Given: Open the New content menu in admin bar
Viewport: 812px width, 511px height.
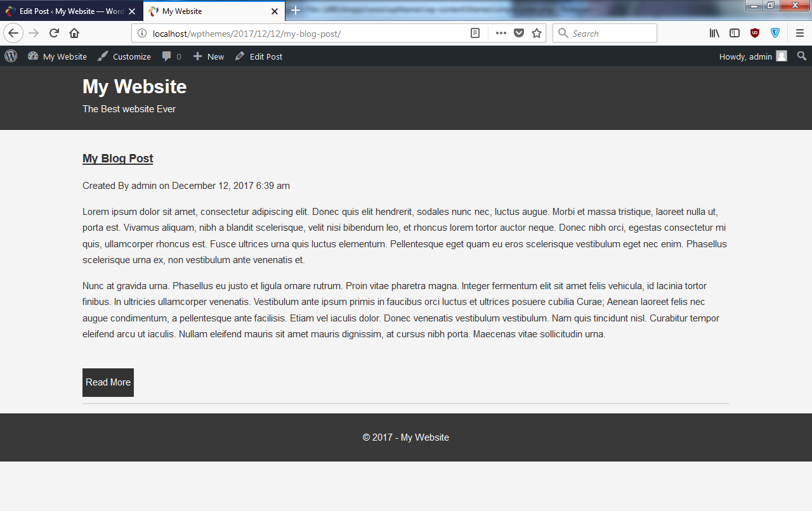Looking at the screenshot, I should tap(209, 56).
